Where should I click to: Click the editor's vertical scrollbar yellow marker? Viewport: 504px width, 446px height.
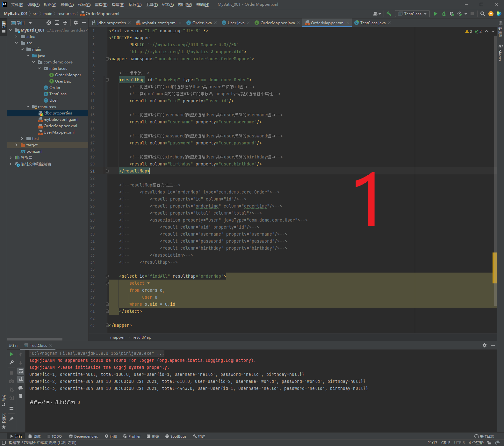494,268
